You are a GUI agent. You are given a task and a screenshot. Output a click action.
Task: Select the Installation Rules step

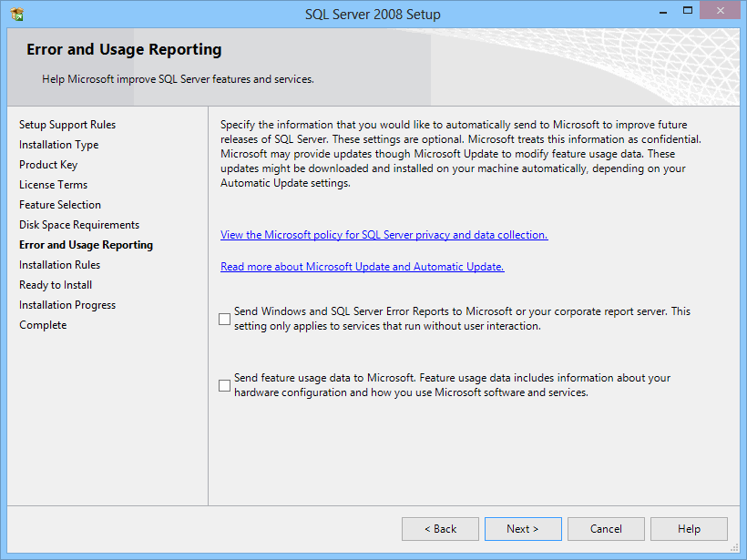point(59,265)
